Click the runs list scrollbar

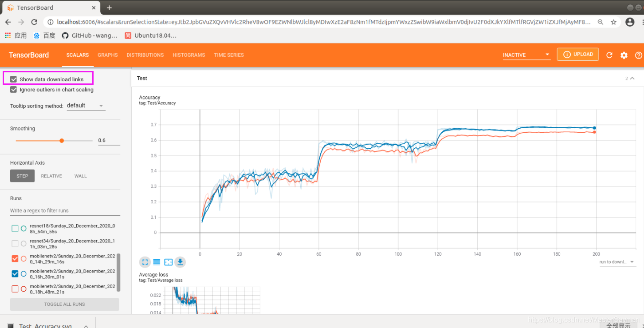click(118, 273)
